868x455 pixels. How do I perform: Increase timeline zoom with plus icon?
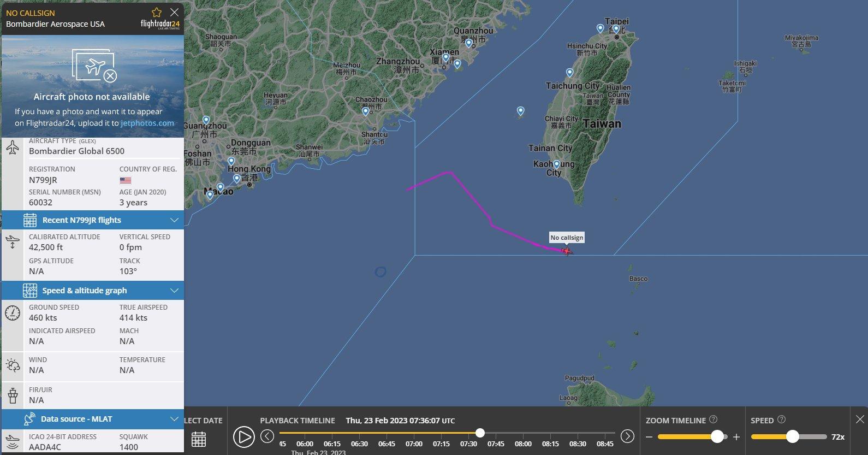[736, 437]
